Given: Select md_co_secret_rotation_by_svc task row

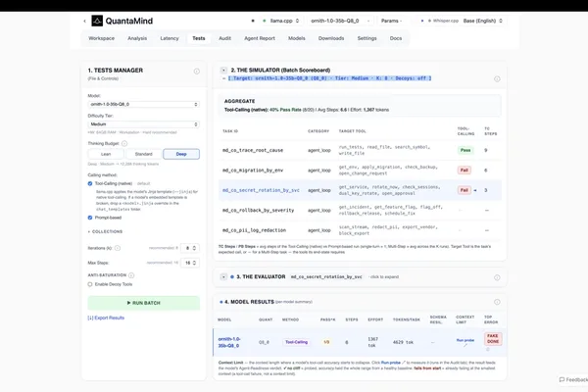Looking at the screenshot, I should pos(360,190).
